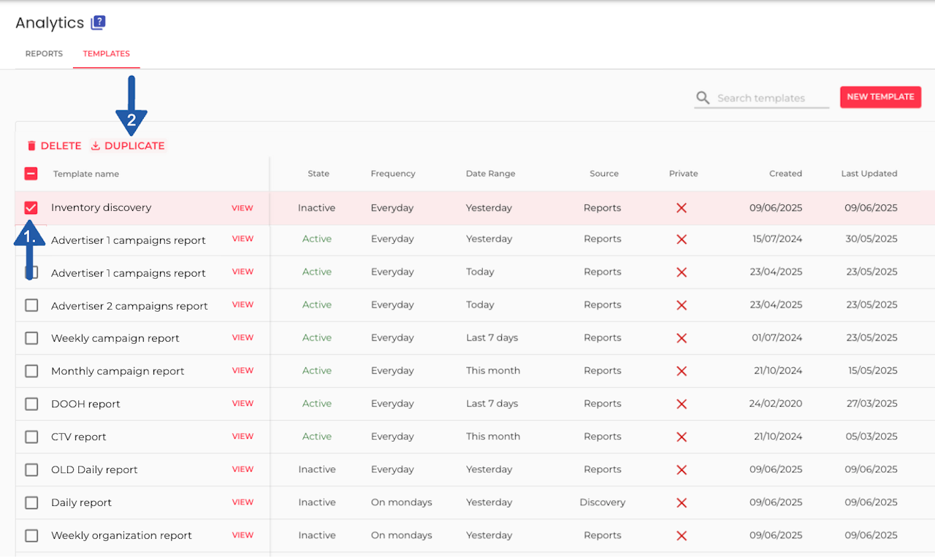Click the search magnifier icon
The height and width of the screenshot is (560, 935).
[x=703, y=98]
